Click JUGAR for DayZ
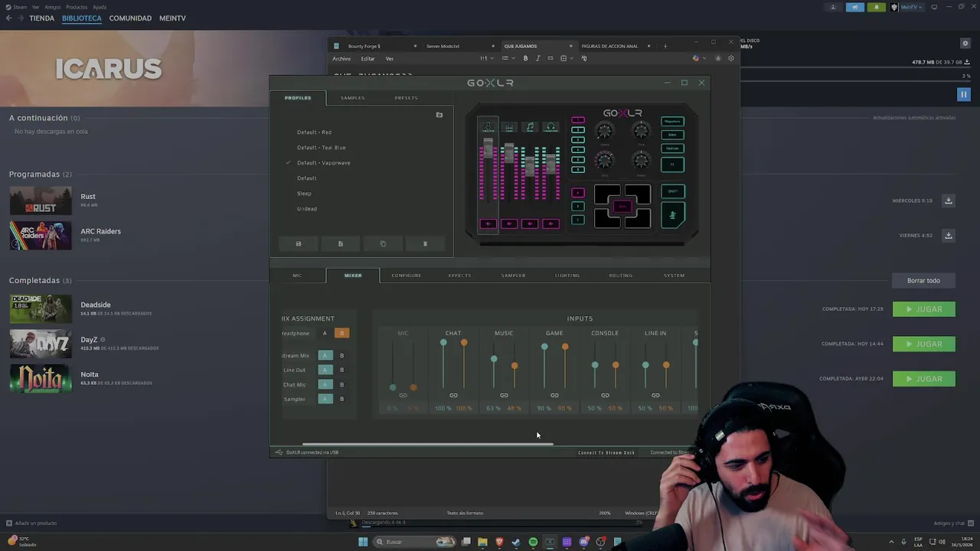Viewport: 980px width, 551px height. point(924,344)
